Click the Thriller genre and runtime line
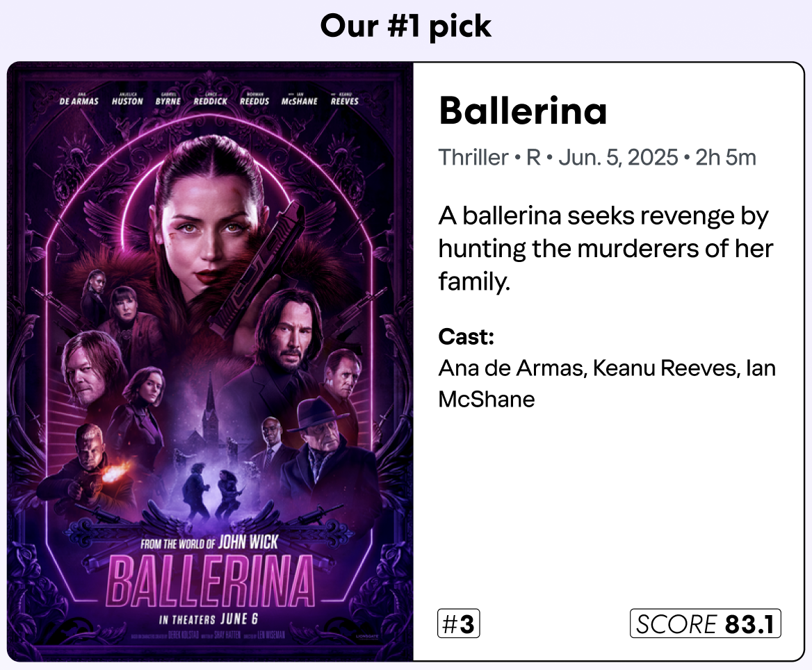The image size is (812, 670). 596,158
